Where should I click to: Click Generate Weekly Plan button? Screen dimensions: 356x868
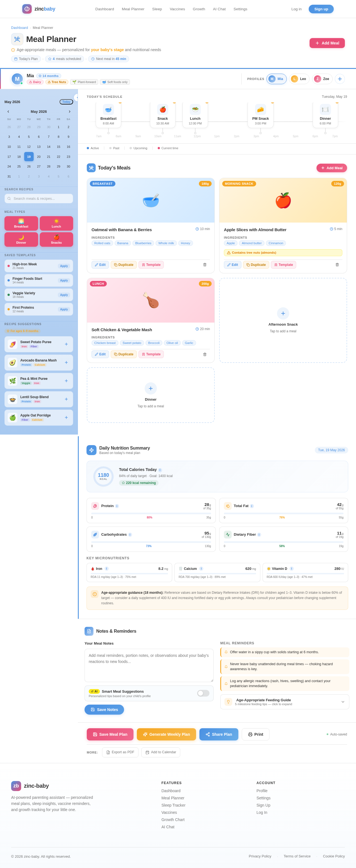pos(166,734)
